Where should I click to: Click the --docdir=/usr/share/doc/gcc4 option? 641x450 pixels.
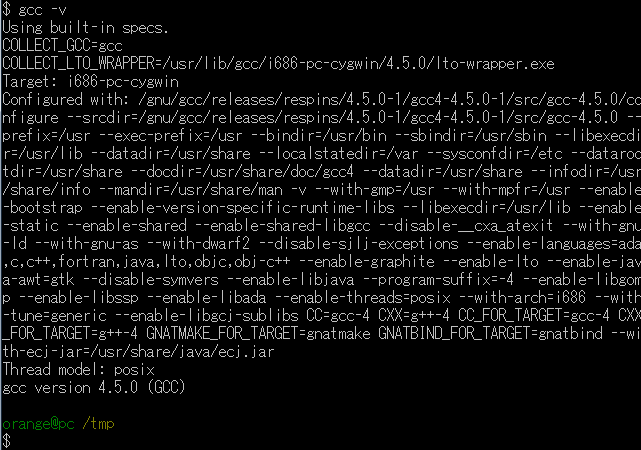coord(243,172)
